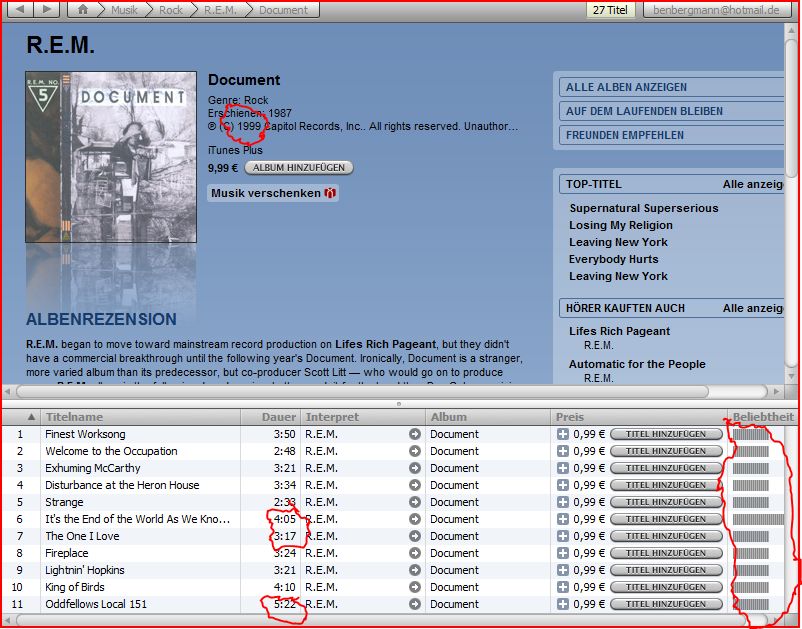
Task: Select the track title Lightnin' Hopkins
Action: [x=85, y=570]
